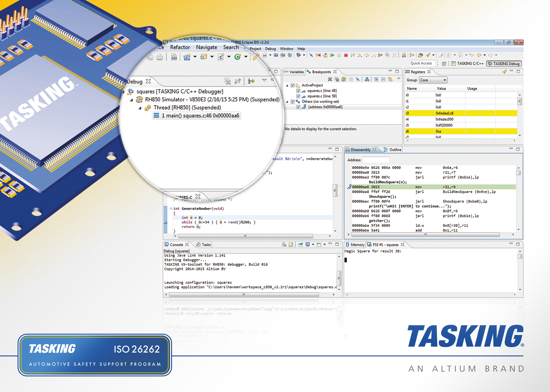The width and height of the screenshot is (550, 392).
Task: Open the Window menu
Action: pyautogui.click(x=286, y=49)
